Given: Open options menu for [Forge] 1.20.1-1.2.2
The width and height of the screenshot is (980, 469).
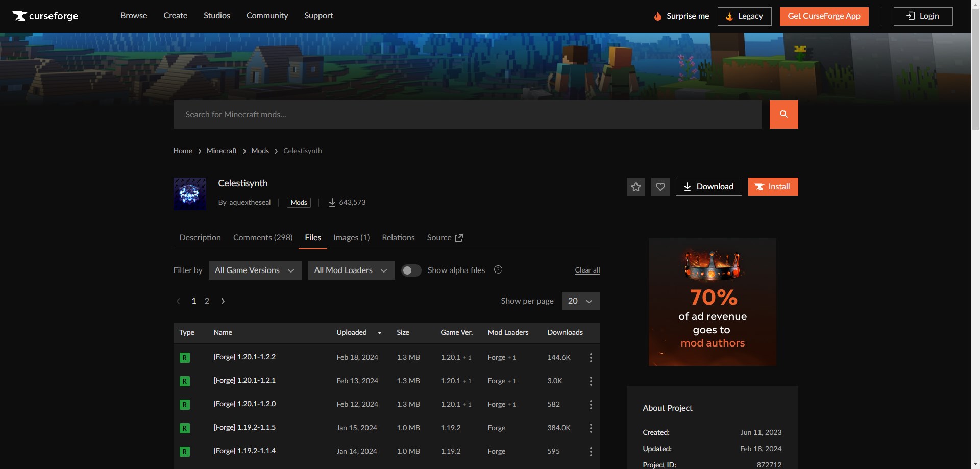Looking at the screenshot, I should 591,358.
